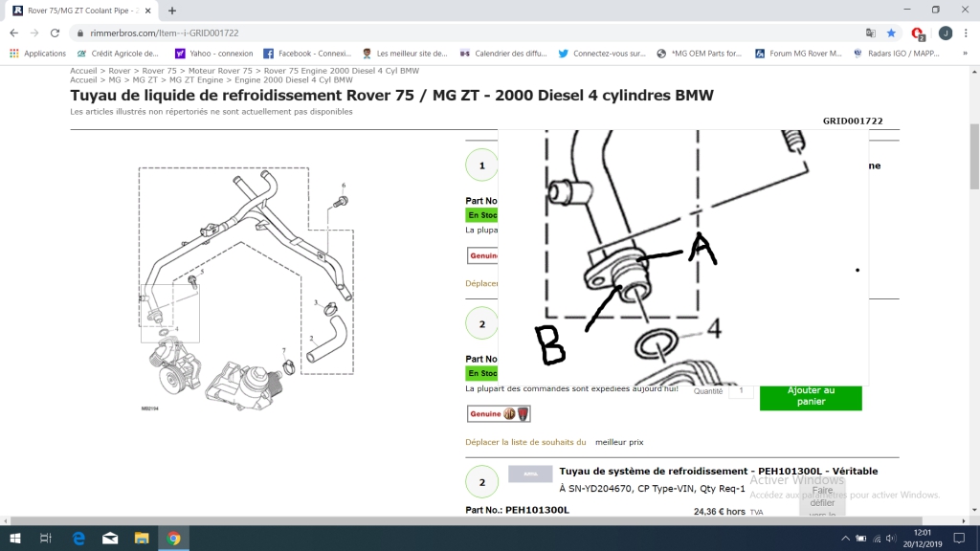The image size is (980, 551).
Task: Open the coolant pipe exploded diagram image
Action: click(x=246, y=289)
